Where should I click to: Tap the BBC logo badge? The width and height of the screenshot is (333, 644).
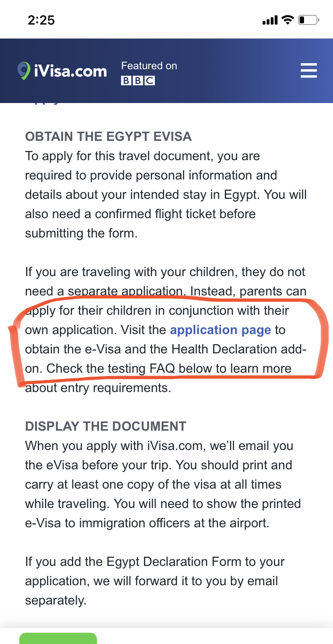pyautogui.click(x=138, y=80)
